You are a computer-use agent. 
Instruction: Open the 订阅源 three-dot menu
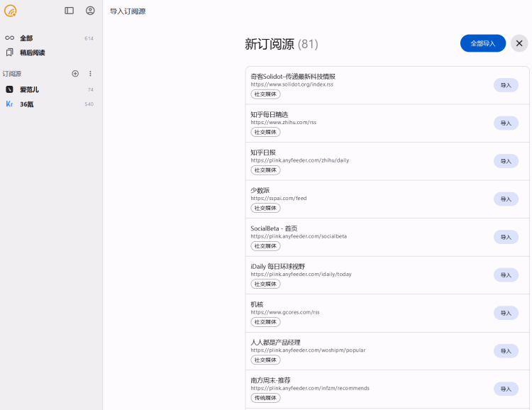(90, 74)
